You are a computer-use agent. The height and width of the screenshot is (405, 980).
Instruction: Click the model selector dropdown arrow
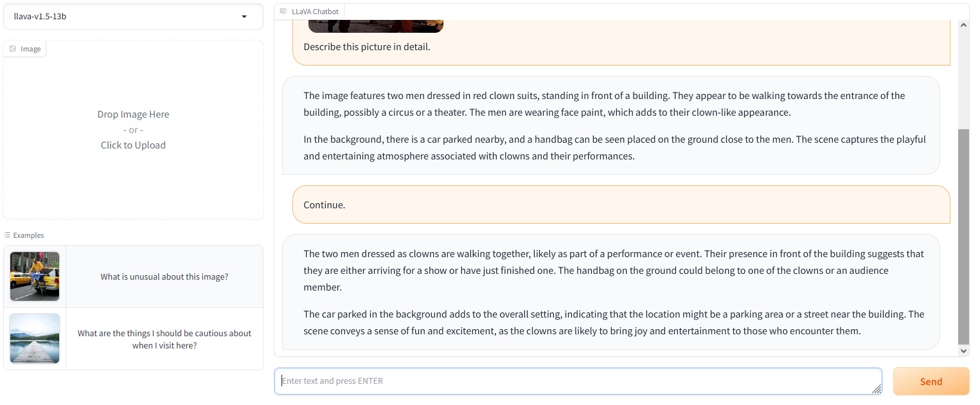click(244, 17)
